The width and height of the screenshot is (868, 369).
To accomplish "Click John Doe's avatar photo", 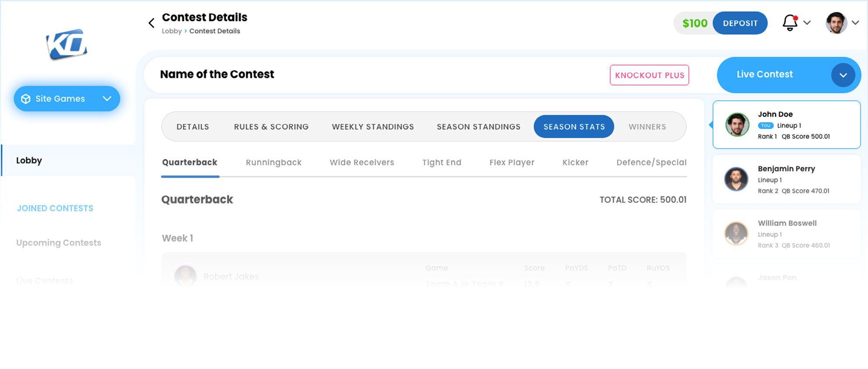I will tap(737, 125).
